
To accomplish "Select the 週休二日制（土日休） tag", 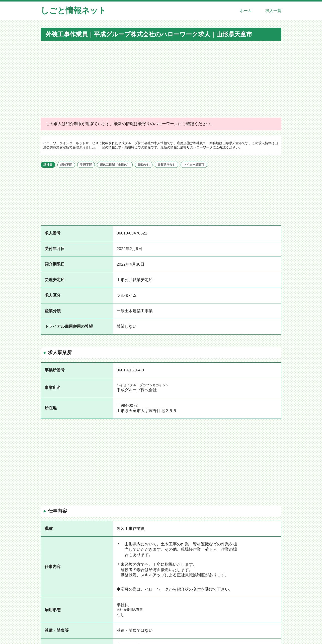I will (x=115, y=165).
